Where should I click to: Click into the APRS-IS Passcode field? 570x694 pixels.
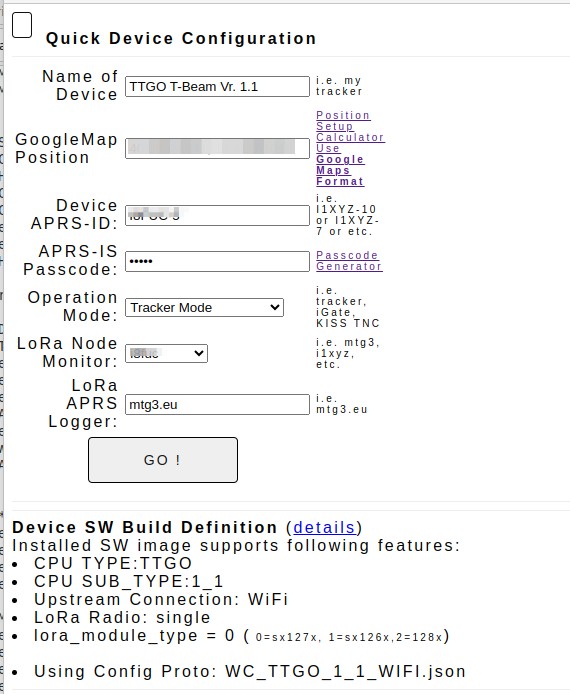pyautogui.click(x=217, y=261)
